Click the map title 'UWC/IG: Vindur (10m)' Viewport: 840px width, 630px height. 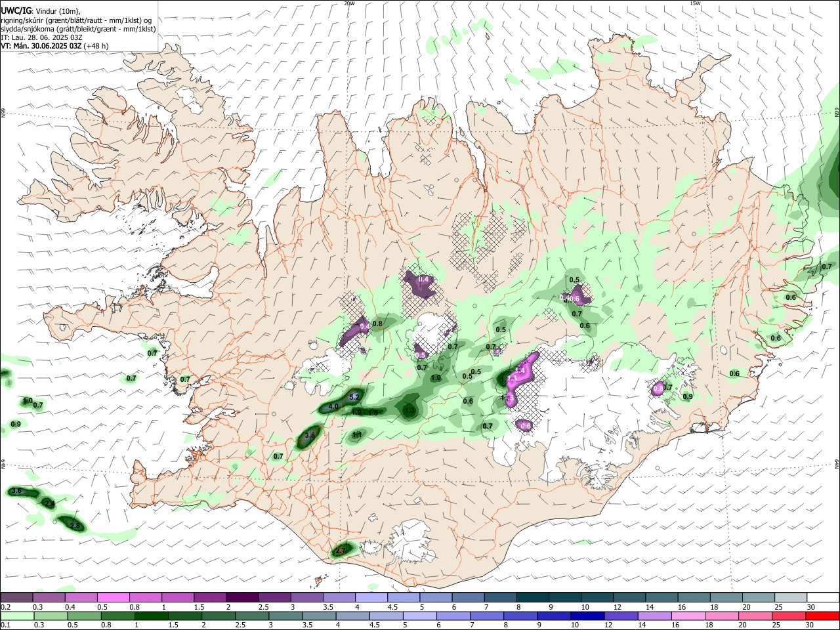click(x=41, y=10)
